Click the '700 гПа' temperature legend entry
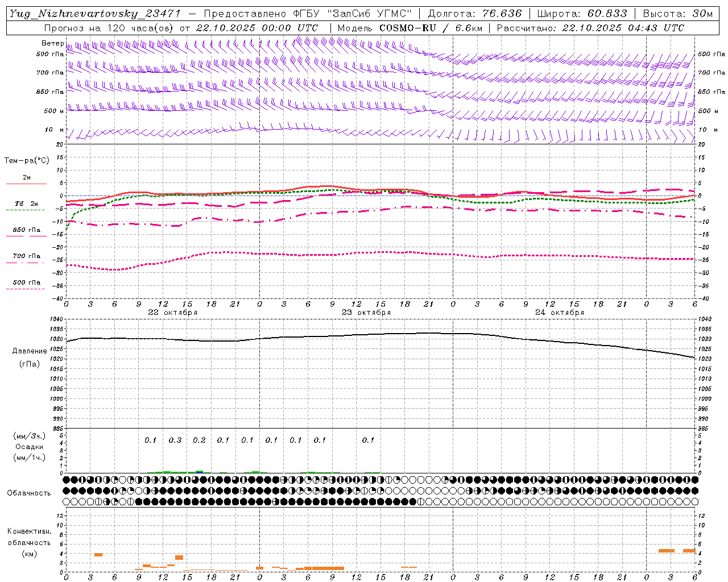This screenshot has height=582, width=728. [x=27, y=256]
